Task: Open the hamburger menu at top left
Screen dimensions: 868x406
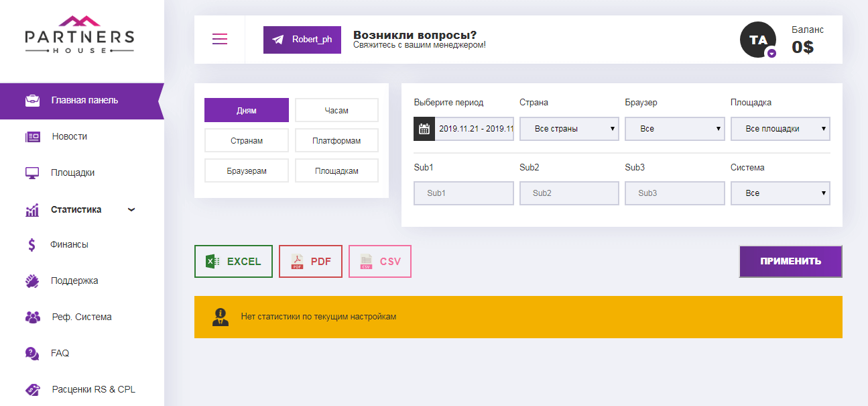Action: click(x=219, y=40)
